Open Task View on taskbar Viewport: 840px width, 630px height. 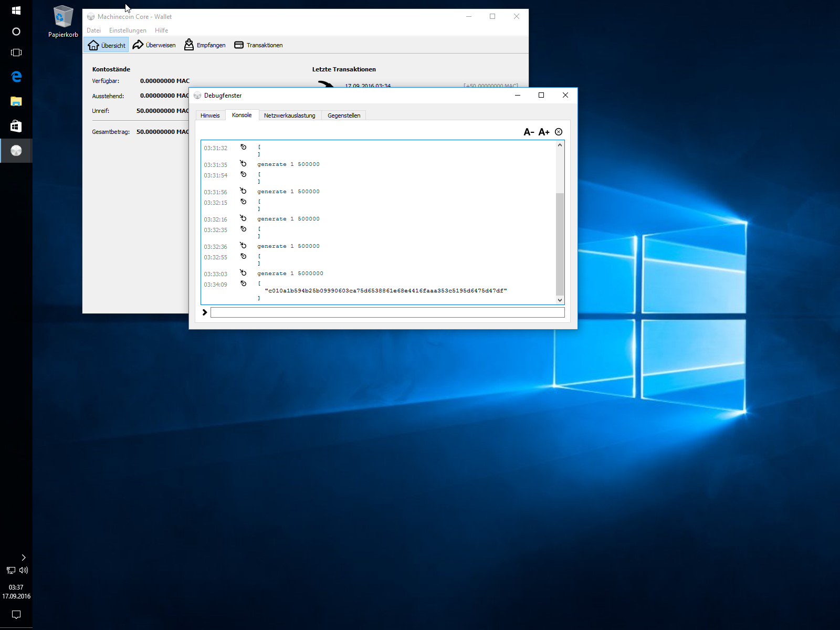tap(16, 52)
